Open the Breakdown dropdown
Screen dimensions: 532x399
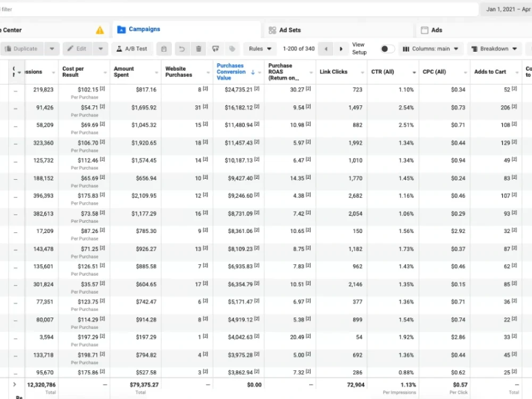(x=494, y=49)
